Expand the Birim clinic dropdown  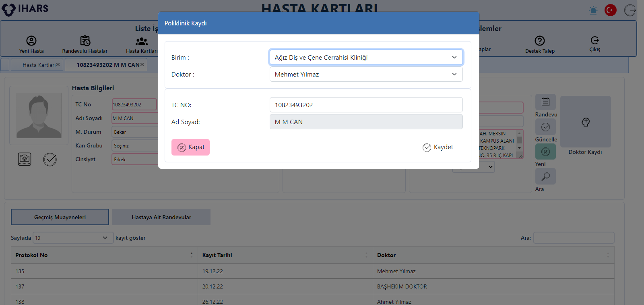[366, 57]
